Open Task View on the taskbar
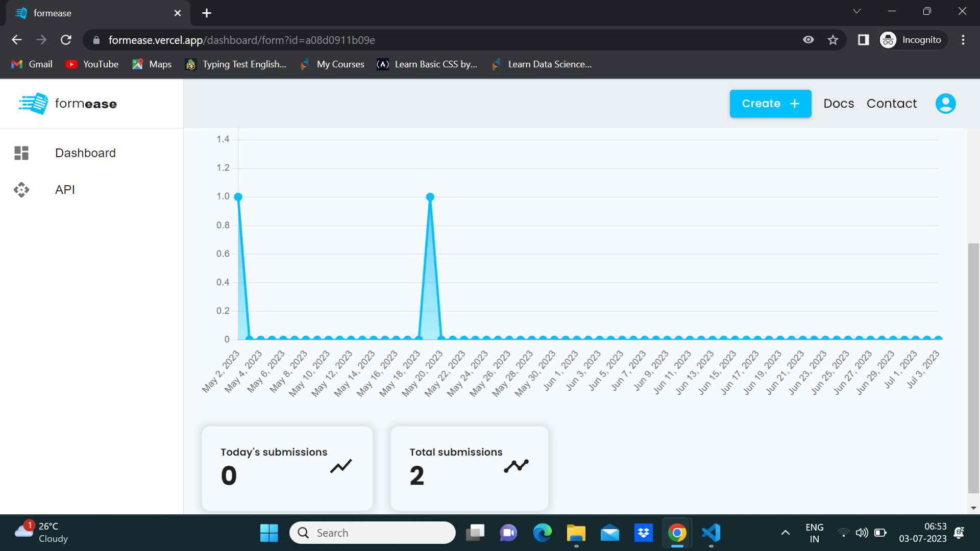The width and height of the screenshot is (980, 551). tap(475, 533)
